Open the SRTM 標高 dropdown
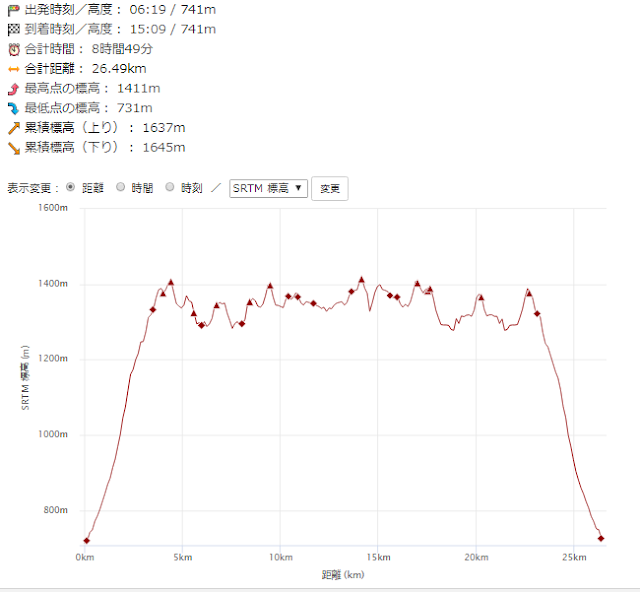 pyautogui.click(x=268, y=188)
